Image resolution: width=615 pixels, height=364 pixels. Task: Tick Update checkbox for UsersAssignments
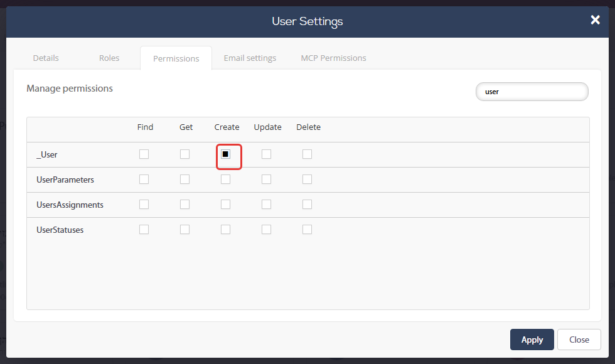coord(266,205)
